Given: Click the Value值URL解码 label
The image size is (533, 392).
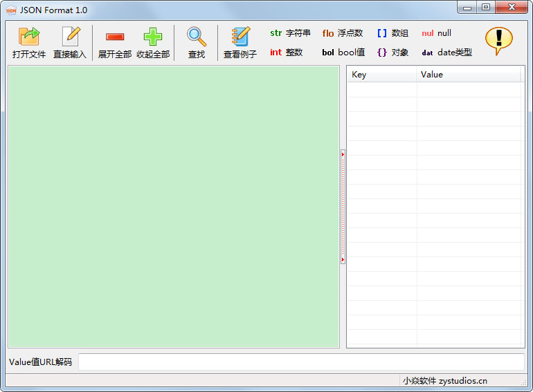Looking at the screenshot, I should tap(40, 362).
